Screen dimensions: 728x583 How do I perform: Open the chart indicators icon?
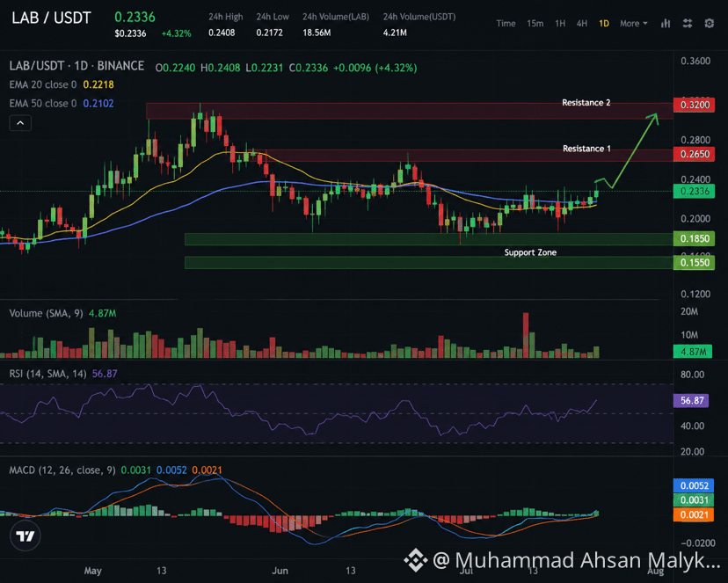(666, 23)
